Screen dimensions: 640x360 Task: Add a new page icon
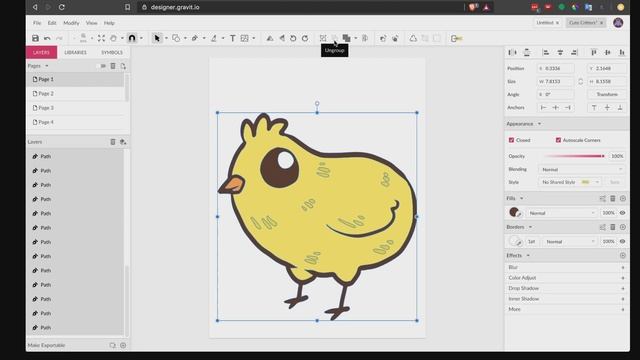click(123, 66)
